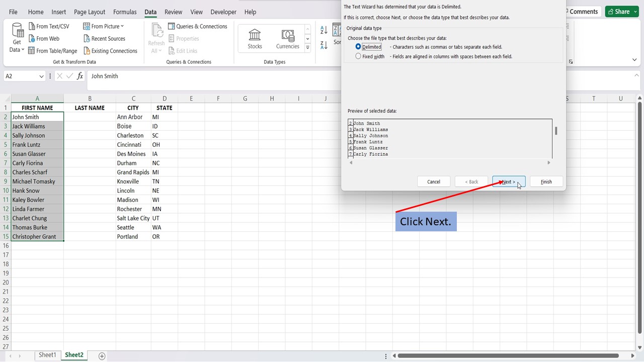
Task: Select the Stocks data type
Action: point(255,39)
